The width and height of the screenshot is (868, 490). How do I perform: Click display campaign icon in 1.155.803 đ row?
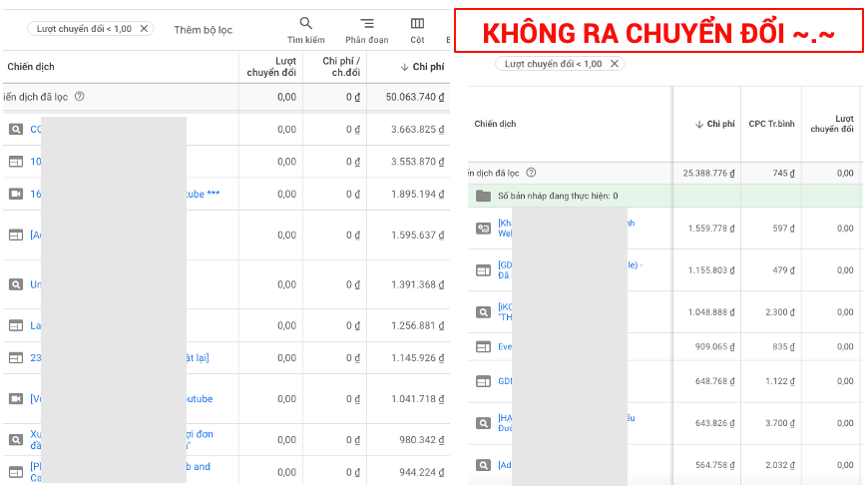tap(483, 270)
